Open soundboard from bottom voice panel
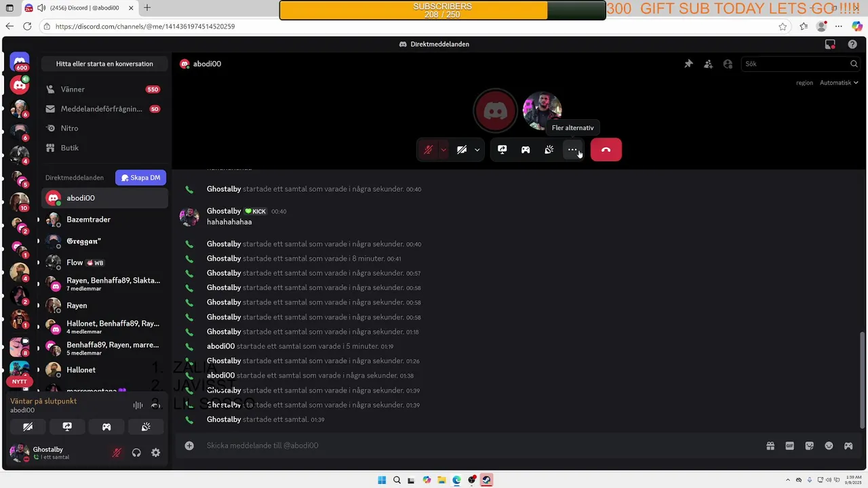Image resolution: width=868 pixels, height=488 pixels. click(146, 427)
